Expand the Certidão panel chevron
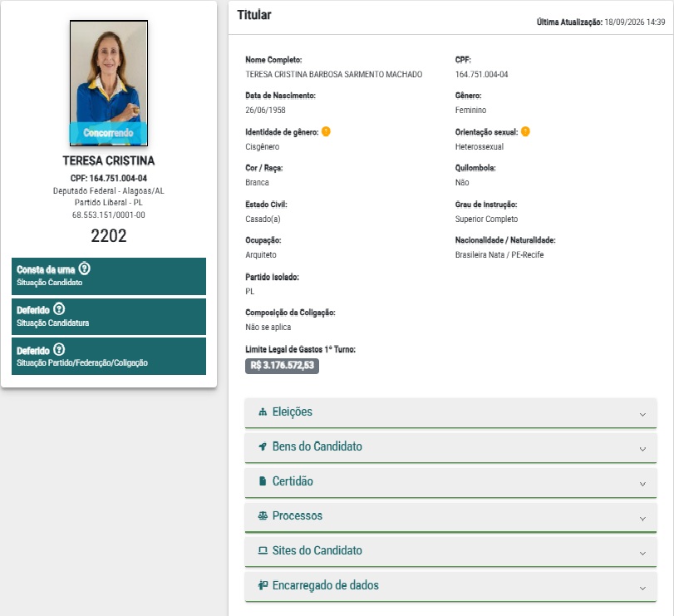Image resolution: width=674 pixels, height=616 pixels. click(x=642, y=484)
